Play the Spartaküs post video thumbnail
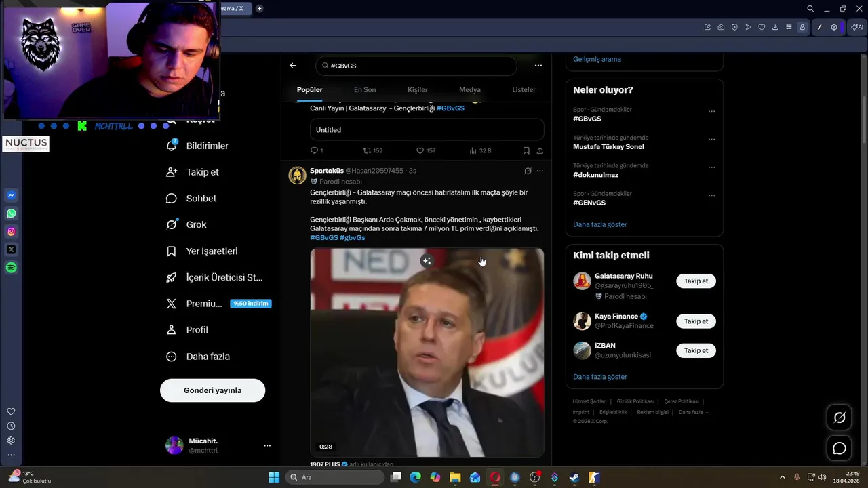Viewport: 868px width, 488px height. click(x=427, y=352)
